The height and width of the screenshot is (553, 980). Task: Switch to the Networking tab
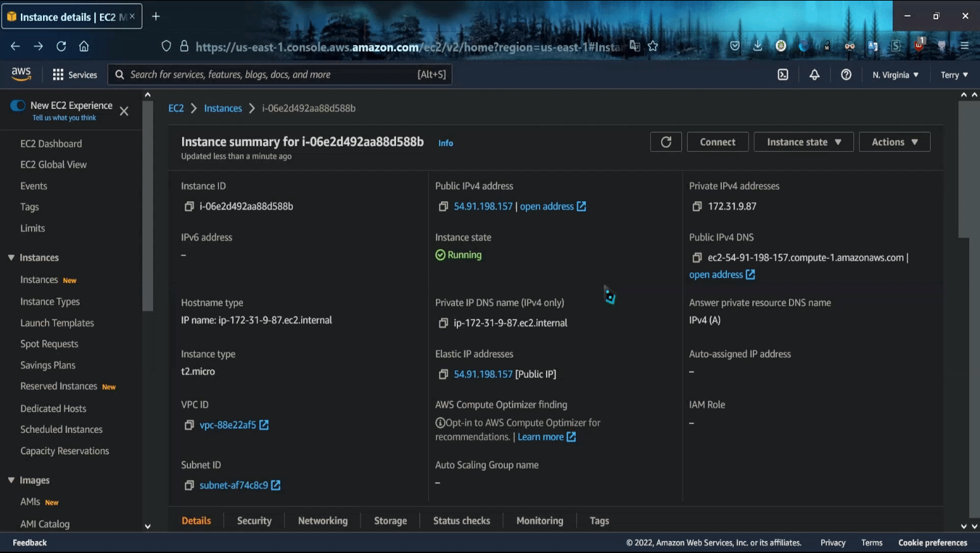tap(323, 521)
